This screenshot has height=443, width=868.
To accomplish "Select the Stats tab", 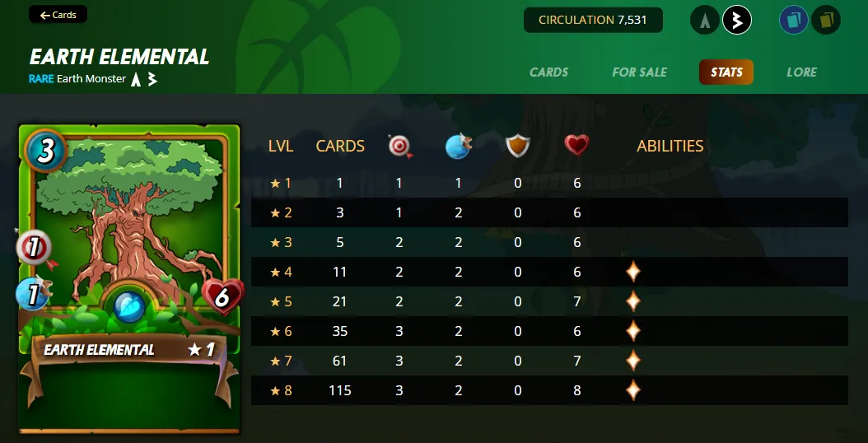I will [x=726, y=72].
